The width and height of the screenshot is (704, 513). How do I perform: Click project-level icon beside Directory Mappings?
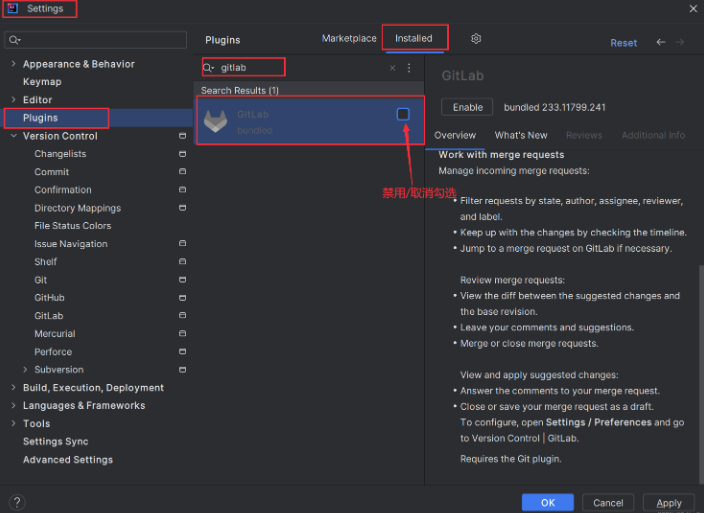tap(182, 207)
